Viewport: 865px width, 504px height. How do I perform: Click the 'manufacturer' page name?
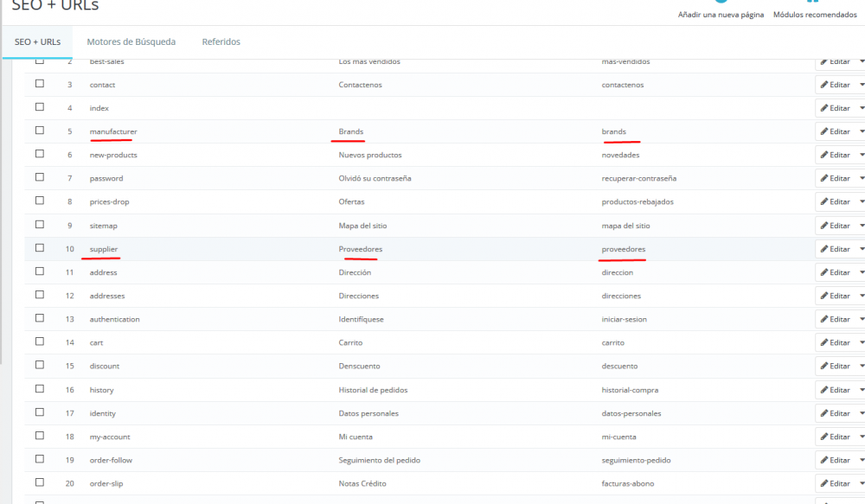pyautogui.click(x=113, y=131)
